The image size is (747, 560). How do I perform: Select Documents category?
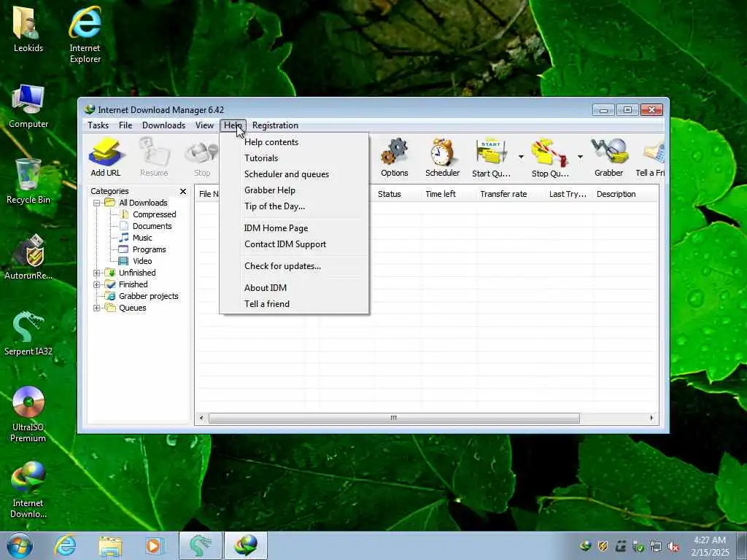coord(152,226)
